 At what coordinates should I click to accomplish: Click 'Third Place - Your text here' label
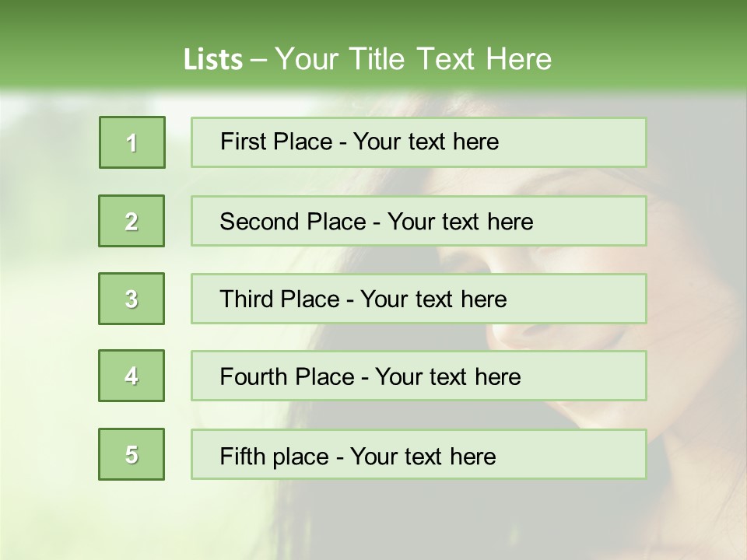(363, 299)
